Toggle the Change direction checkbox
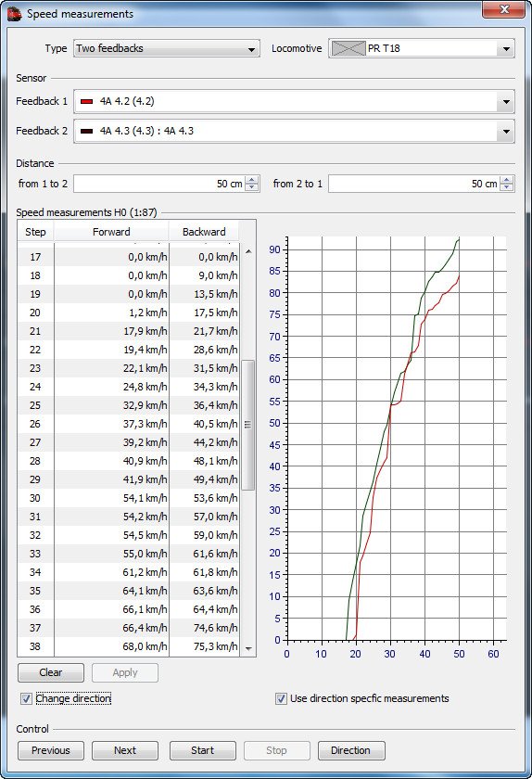The height and width of the screenshot is (779, 532). pos(26,699)
